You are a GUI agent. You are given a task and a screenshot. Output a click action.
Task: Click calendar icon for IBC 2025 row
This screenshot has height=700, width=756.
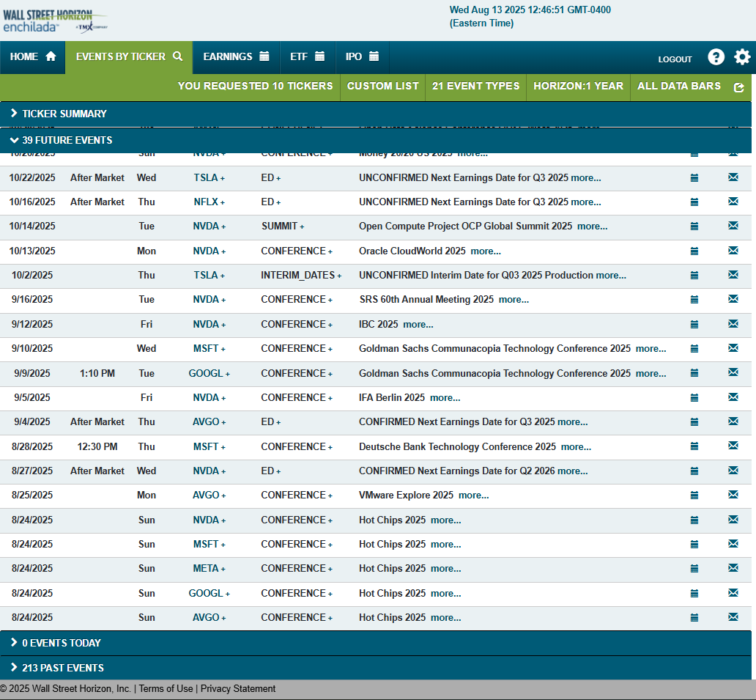(694, 325)
